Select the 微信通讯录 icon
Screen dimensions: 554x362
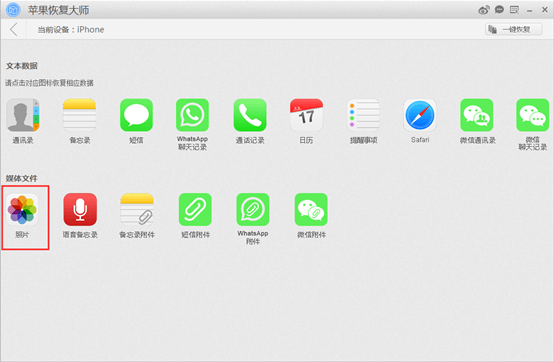[477, 115]
